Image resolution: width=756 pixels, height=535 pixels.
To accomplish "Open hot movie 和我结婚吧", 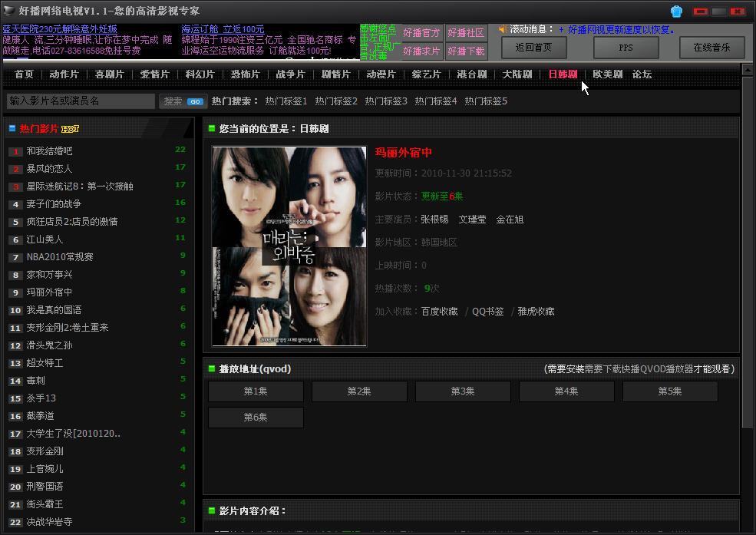I will click(x=49, y=151).
